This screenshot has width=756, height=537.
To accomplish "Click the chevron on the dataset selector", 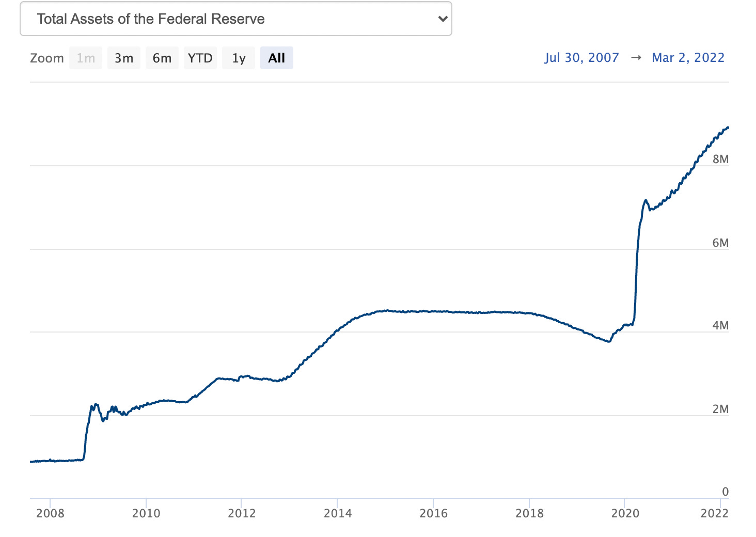I will tap(443, 19).
